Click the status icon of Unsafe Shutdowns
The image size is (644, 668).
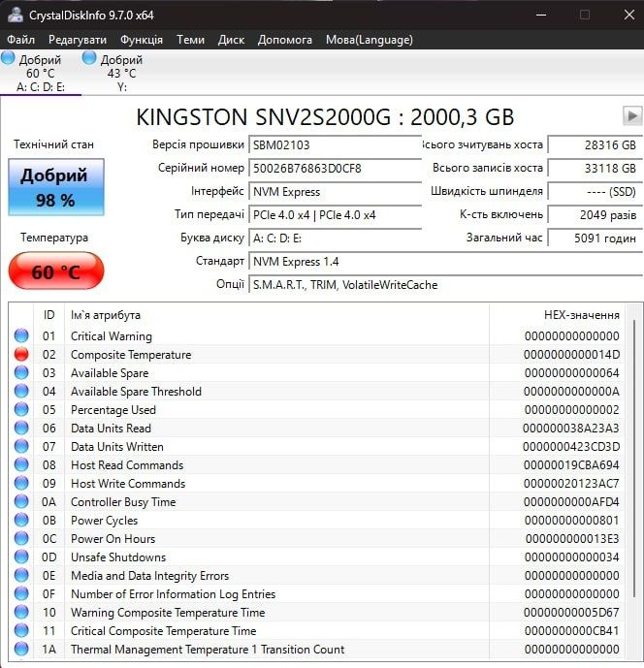click(x=21, y=557)
